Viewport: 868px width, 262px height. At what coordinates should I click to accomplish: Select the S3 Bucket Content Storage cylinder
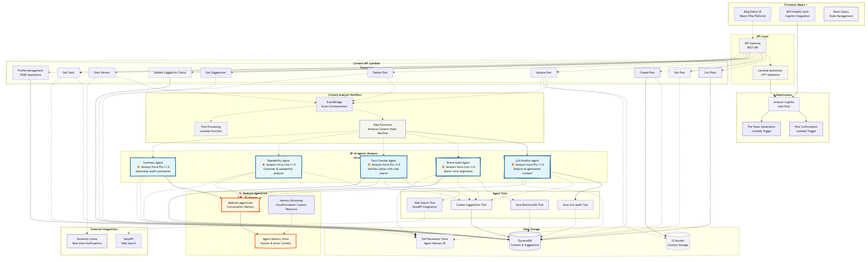point(677,241)
